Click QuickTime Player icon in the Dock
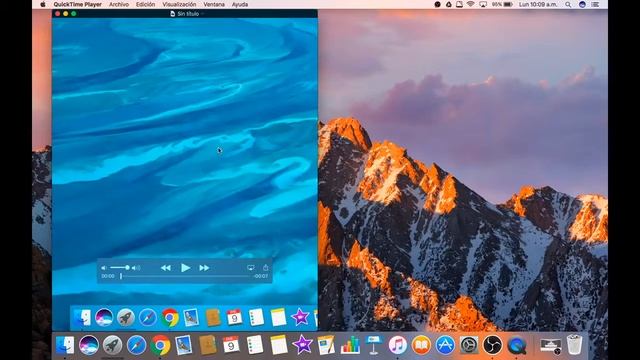 point(516,345)
